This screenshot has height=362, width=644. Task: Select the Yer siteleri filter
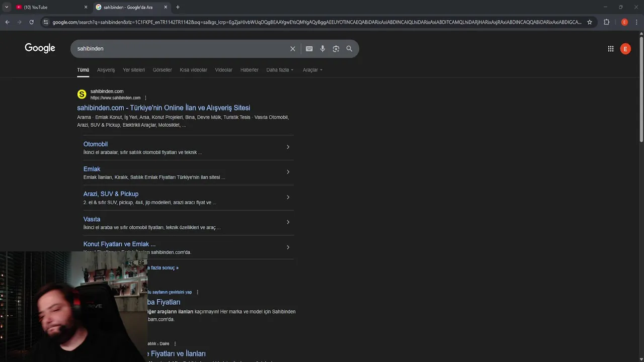[x=134, y=70]
